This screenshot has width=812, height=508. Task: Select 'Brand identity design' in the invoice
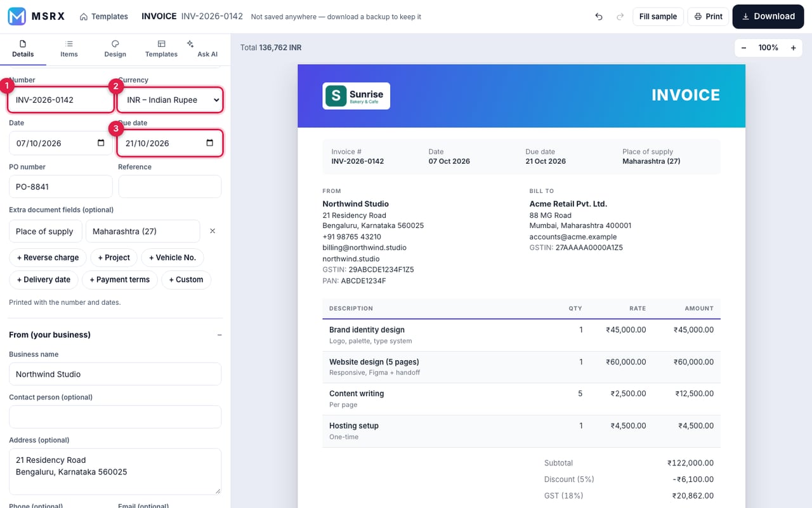tap(367, 330)
